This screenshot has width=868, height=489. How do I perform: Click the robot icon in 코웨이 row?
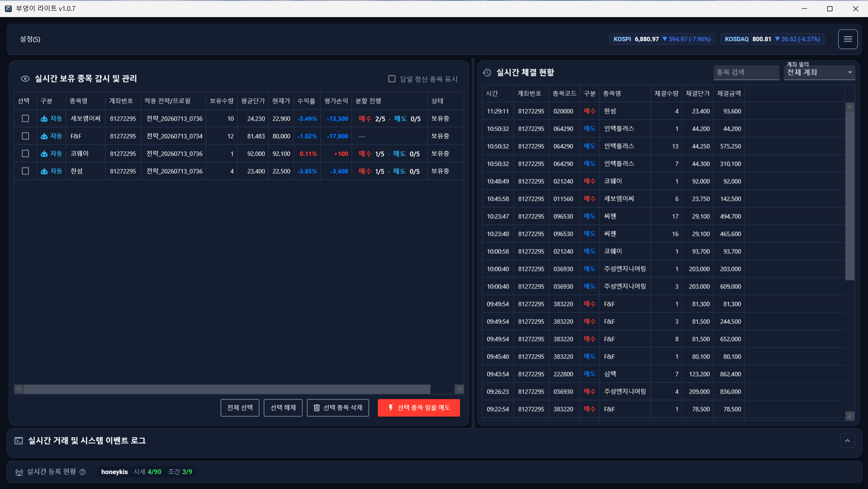44,154
